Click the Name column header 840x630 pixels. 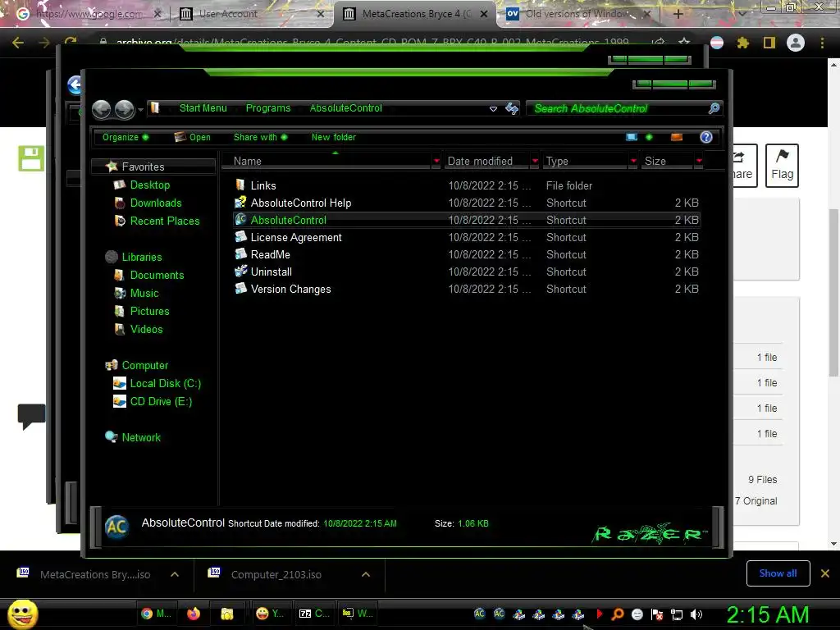point(326,162)
